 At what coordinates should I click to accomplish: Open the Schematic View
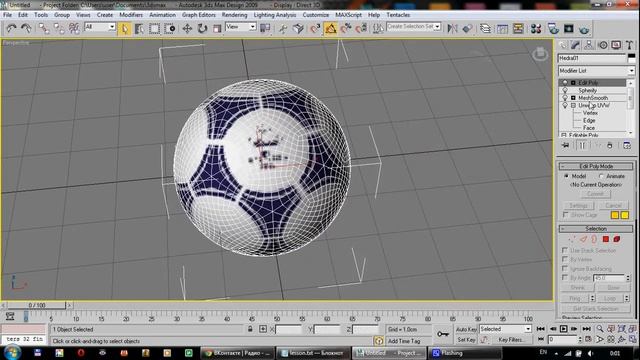[x=518, y=28]
